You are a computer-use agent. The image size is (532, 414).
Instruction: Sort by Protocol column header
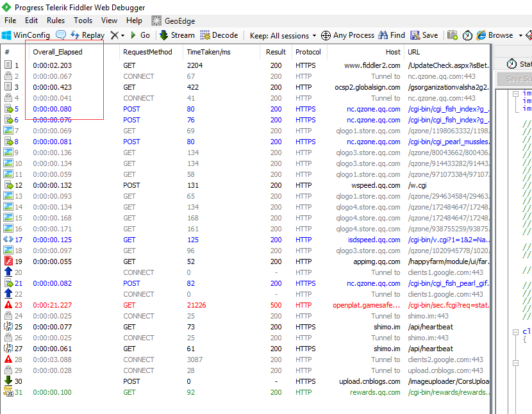coord(308,52)
